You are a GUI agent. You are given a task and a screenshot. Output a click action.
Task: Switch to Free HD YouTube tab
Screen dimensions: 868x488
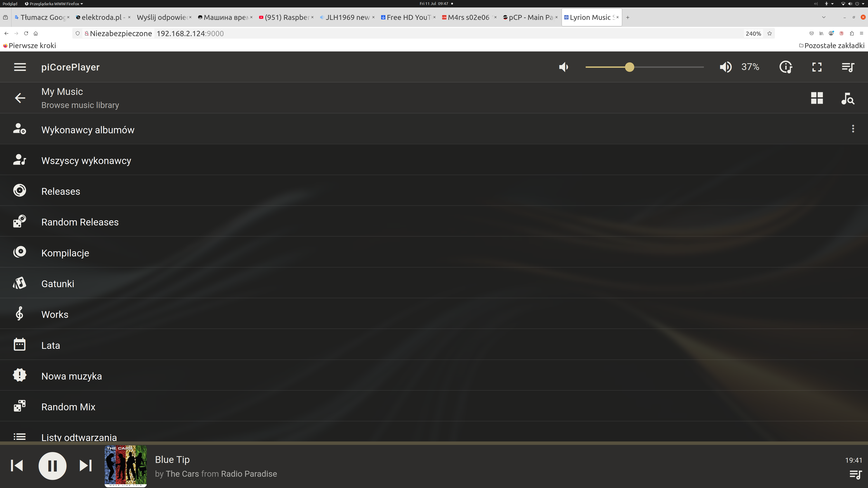pyautogui.click(x=408, y=18)
